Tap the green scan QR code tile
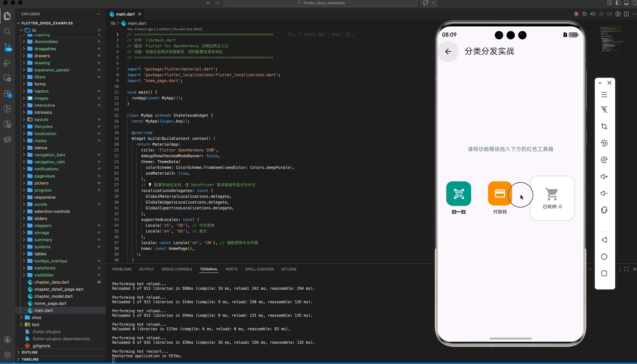The image size is (637, 364). (458, 194)
